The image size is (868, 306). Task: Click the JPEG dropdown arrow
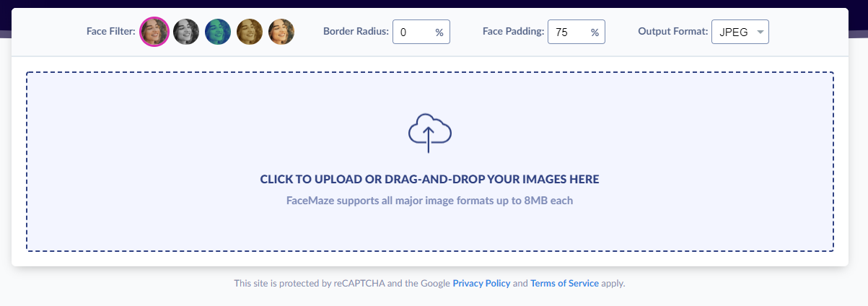click(760, 32)
